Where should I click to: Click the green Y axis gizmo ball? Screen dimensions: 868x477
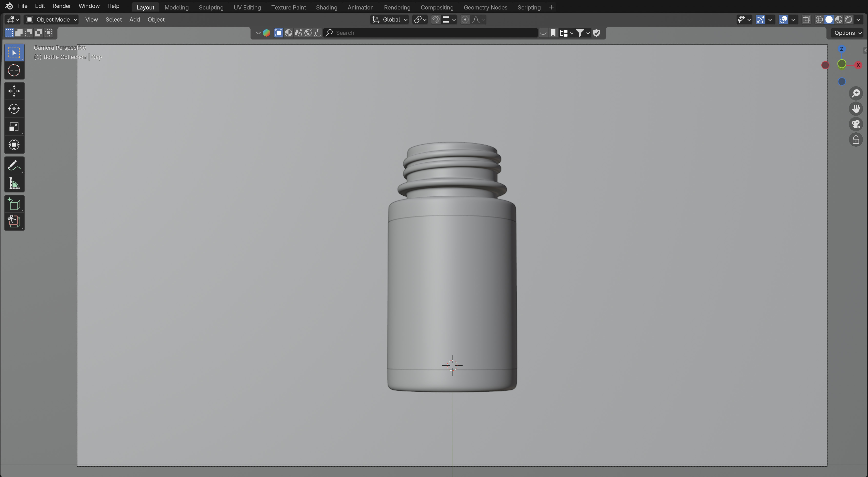(841, 64)
